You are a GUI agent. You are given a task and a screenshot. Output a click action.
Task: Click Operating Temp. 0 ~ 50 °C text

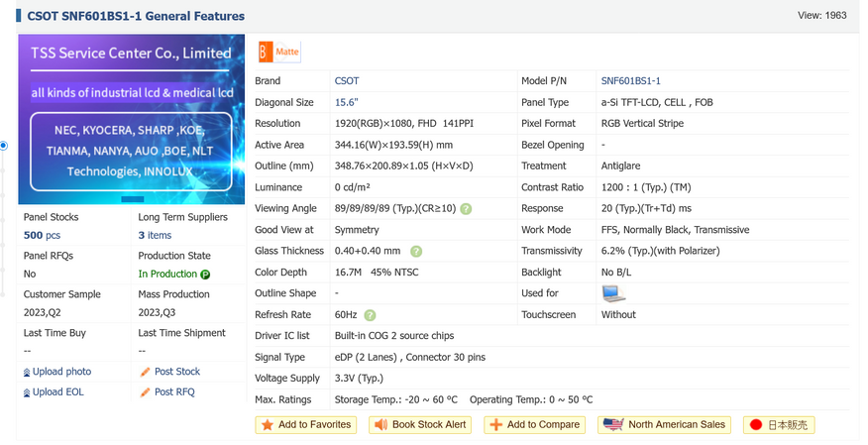pyautogui.click(x=531, y=399)
